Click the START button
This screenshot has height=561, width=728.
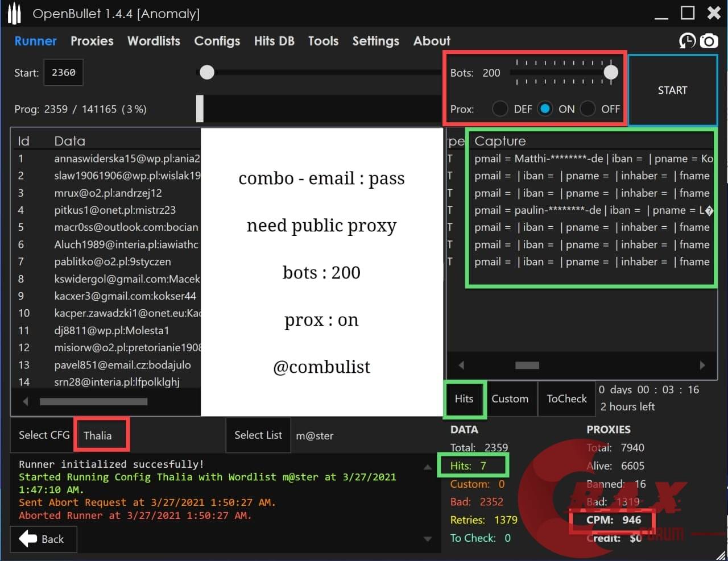pyautogui.click(x=672, y=90)
